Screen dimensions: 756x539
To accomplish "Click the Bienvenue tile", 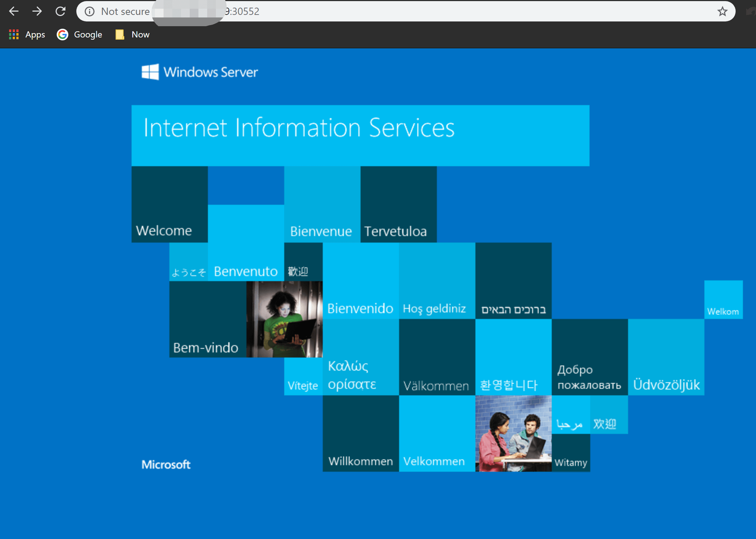I will [322, 204].
